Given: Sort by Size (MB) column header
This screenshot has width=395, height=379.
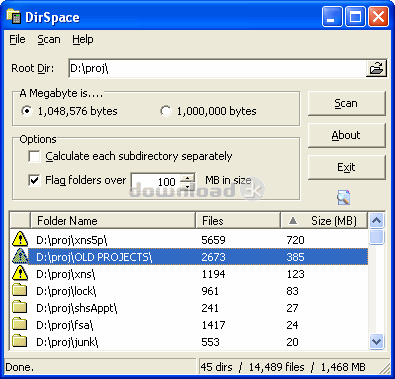Looking at the screenshot, I should [x=324, y=221].
